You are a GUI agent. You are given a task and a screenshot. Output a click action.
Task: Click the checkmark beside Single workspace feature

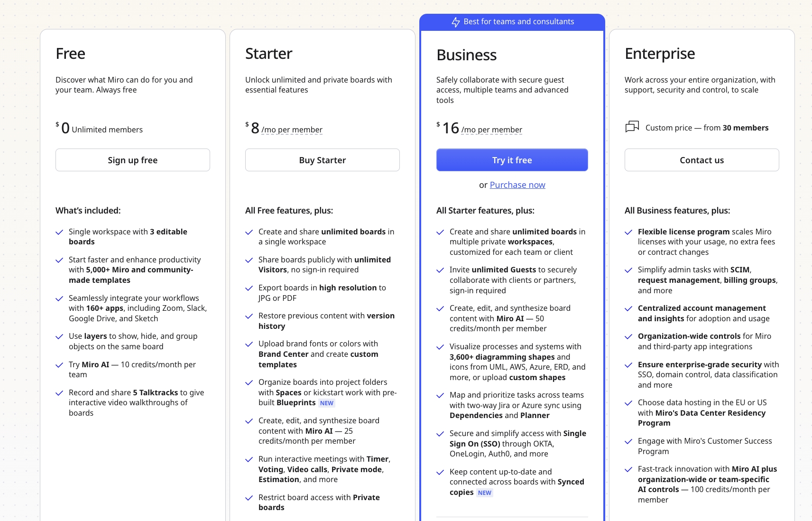59,232
